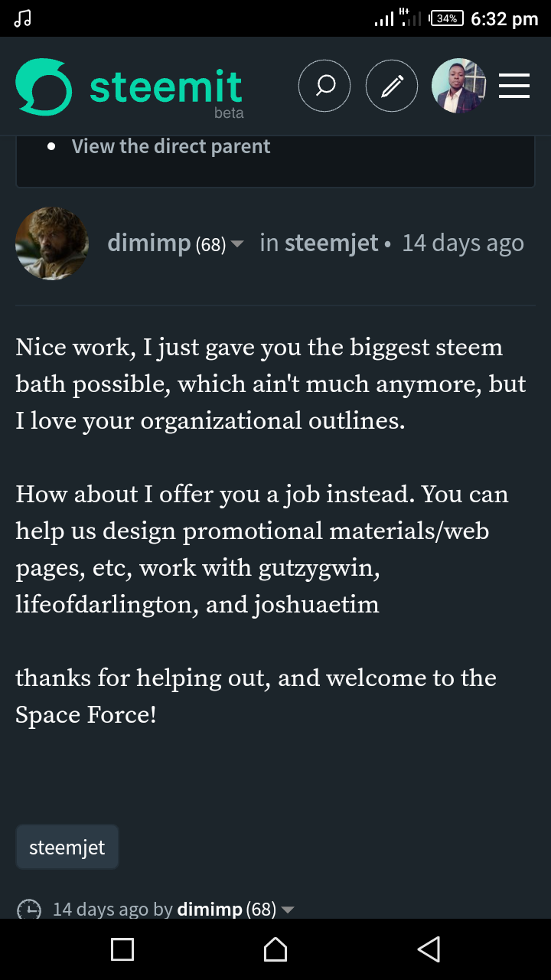Viewport: 551px width, 980px height.
Task: Tap the Android home button
Action: (275, 949)
